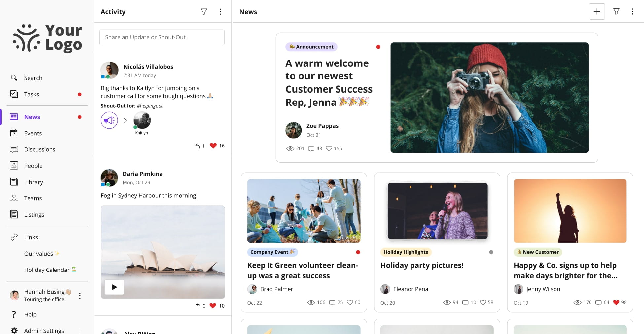Open Hannah Busing's profile options menu
Screen dimensions: 644x334
[80, 295]
